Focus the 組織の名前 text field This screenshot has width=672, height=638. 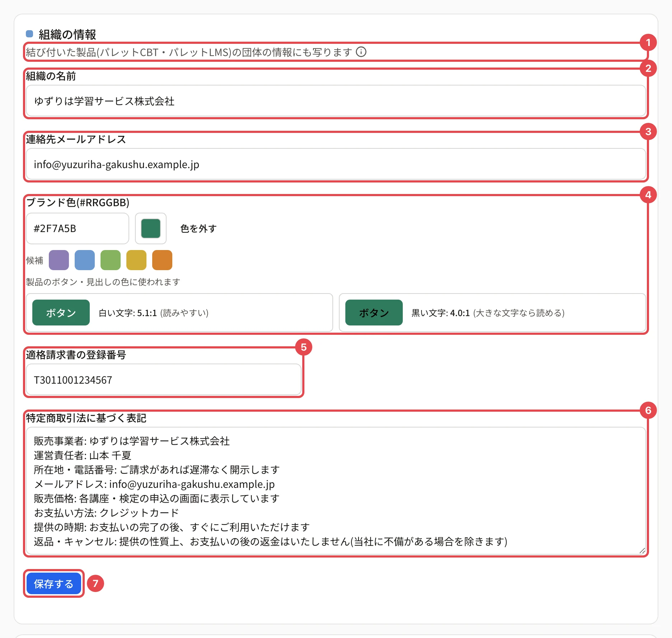coord(336,101)
